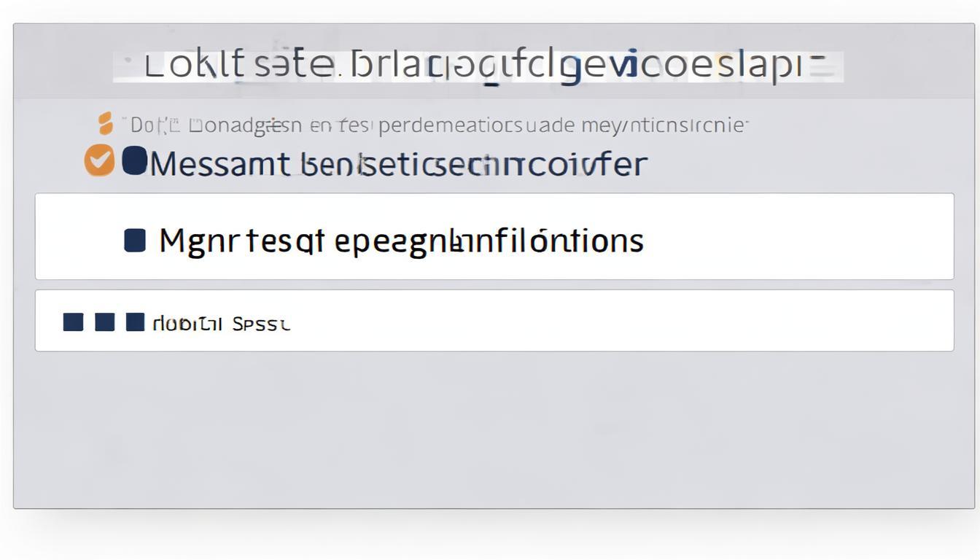Screen dimensions: 980x560
Task: Click the Spssı label text
Action: [261, 324]
